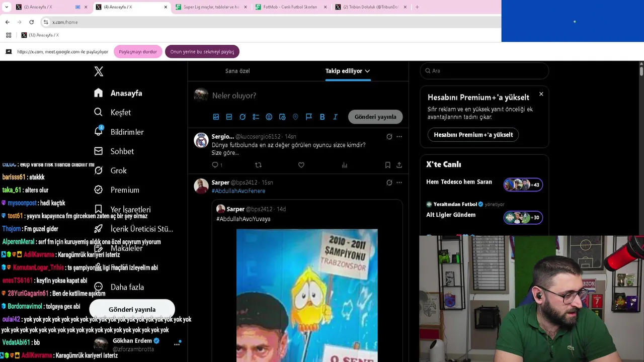Click the Ara search field
Screen dimensions: 644x362
coord(484,71)
